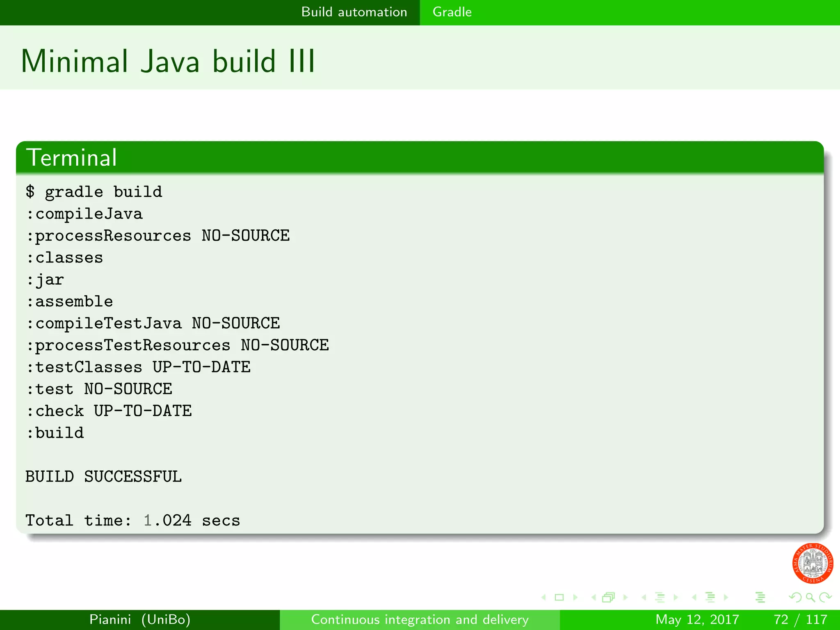Click ':compileTestJava NO-SOURCE' line
Screen dimensions: 840x630
pyautogui.click(x=153, y=324)
